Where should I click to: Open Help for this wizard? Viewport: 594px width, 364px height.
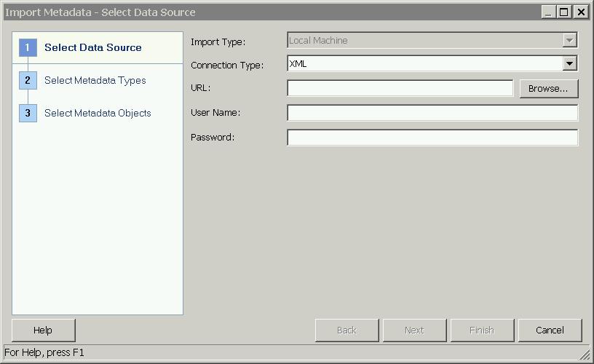43,330
